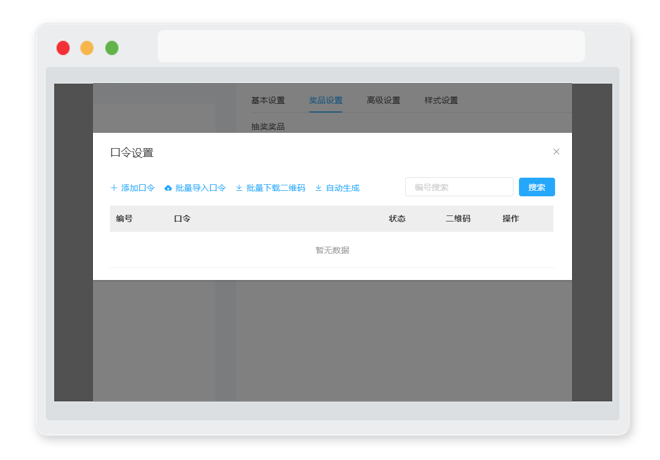Viewport: 660px width, 460px height.
Task: Click the 口令 column header
Action: [182, 218]
